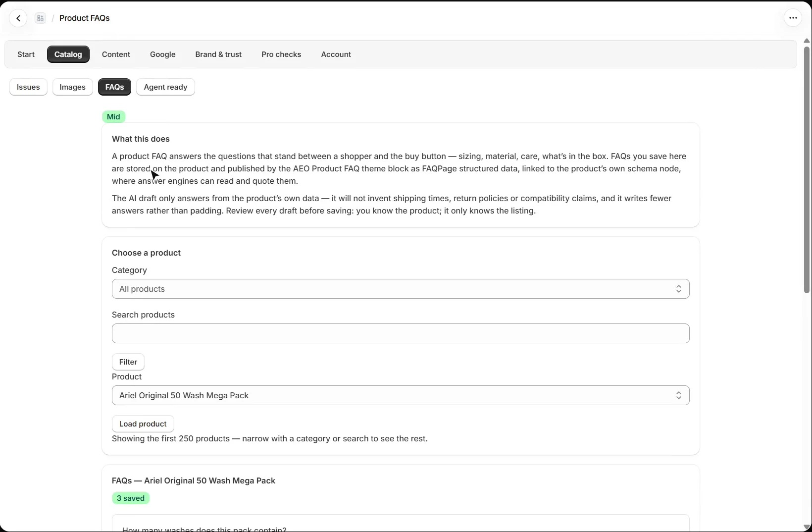812x532 pixels.
Task: Select the Catalog tab
Action: [x=68, y=54]
